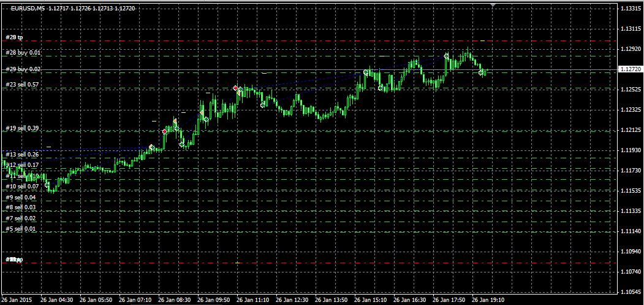Click the #23 sell 0.57 order label

[x=22, y=84]
